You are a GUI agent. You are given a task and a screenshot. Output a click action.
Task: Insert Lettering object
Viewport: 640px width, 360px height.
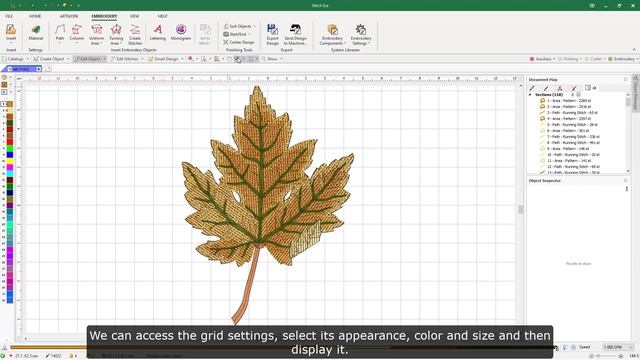click(158, 33)
